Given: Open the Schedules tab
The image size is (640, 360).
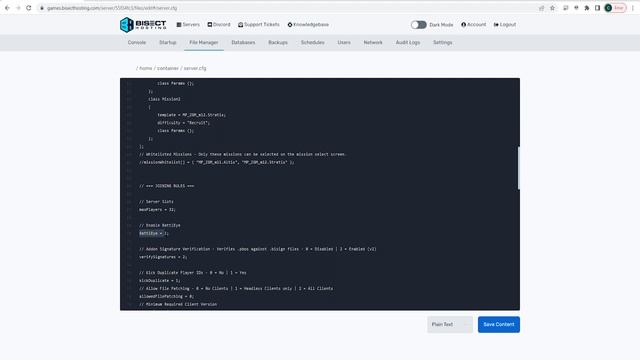Looking at the screenshot, I should tap(313, 42).
